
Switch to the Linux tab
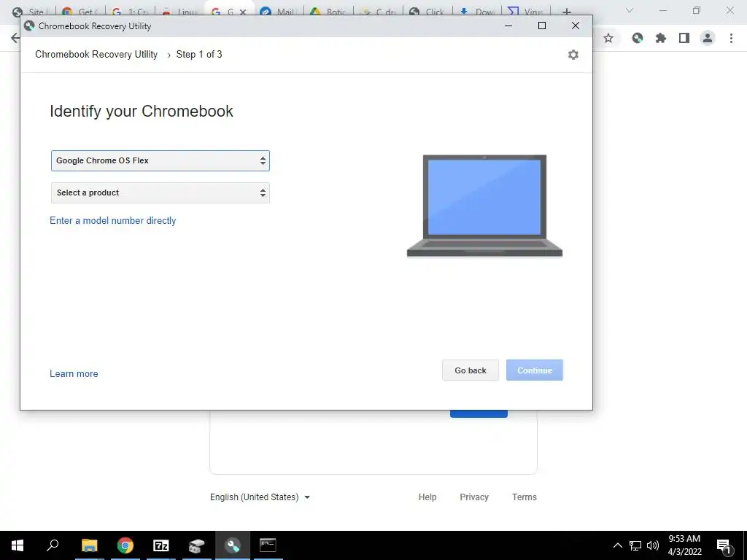pyautogui.click(x=179, y=12)
